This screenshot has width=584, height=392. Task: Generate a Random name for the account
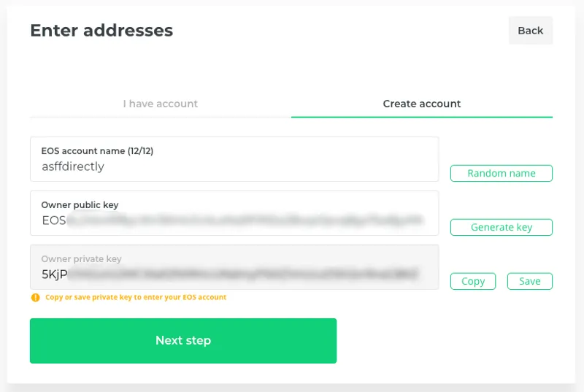502,174
